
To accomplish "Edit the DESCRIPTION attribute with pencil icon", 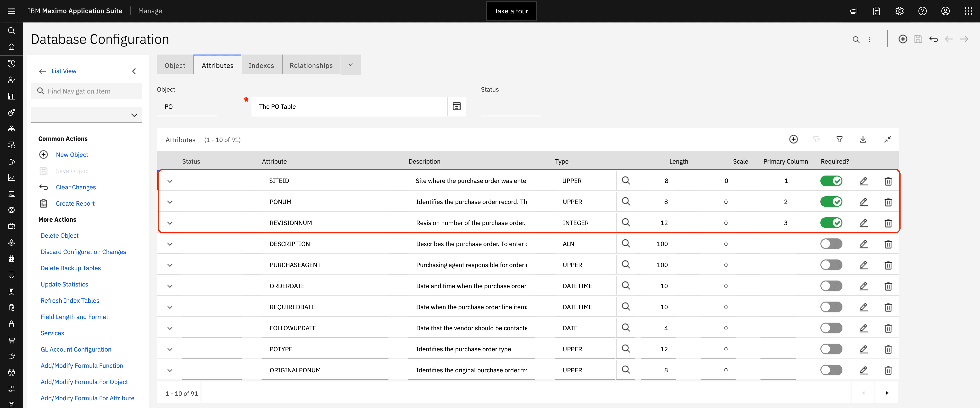I will click(863, 244).
